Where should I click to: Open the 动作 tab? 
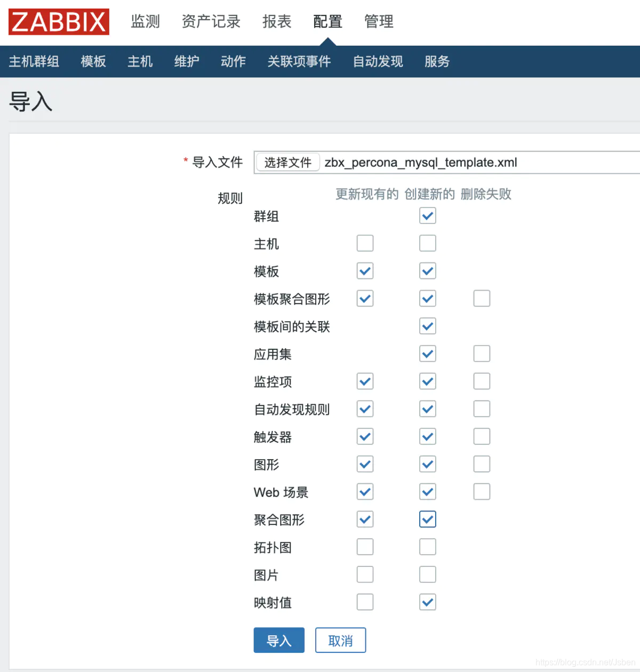(233, 61)
